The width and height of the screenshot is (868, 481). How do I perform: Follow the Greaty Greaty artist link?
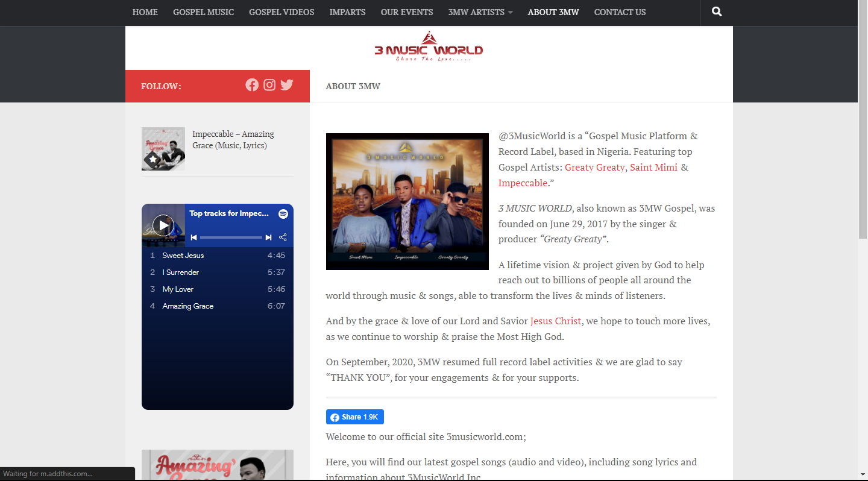coord(594,167)
